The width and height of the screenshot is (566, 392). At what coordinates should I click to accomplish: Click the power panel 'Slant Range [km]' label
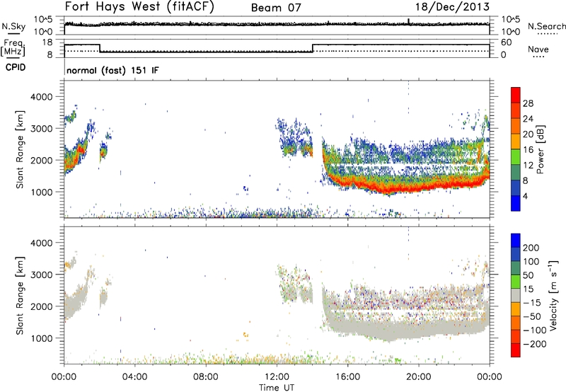[x=20, y=149]
